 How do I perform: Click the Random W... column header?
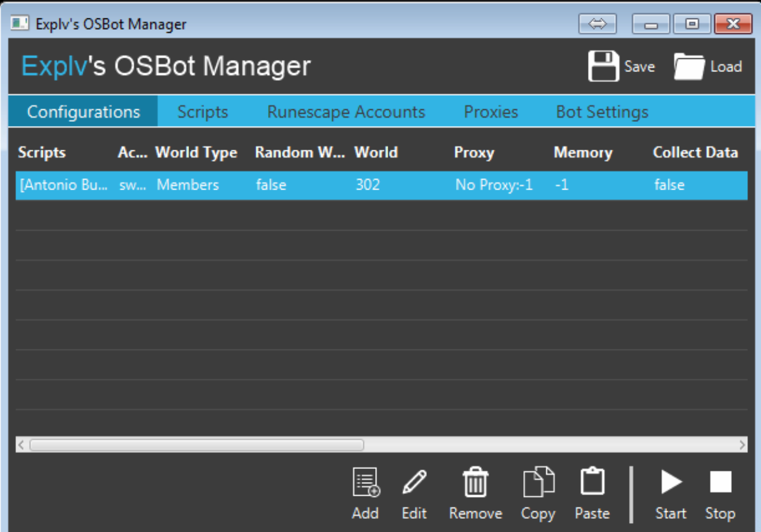coord(300,153)
